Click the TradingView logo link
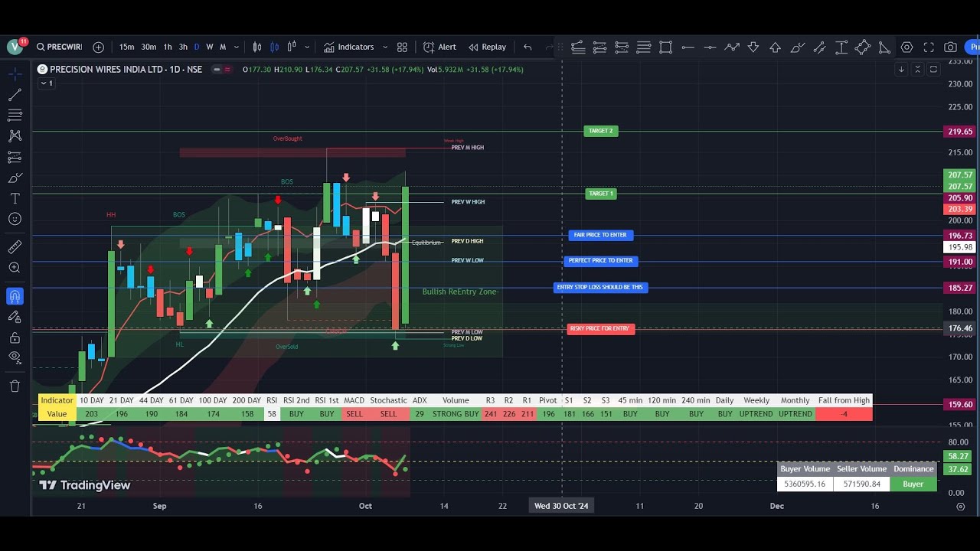 (85, 485)
